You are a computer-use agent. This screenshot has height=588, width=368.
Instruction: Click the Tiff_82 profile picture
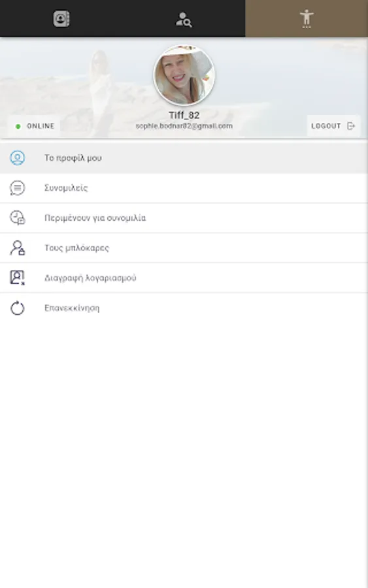click(x=184, y=75)
